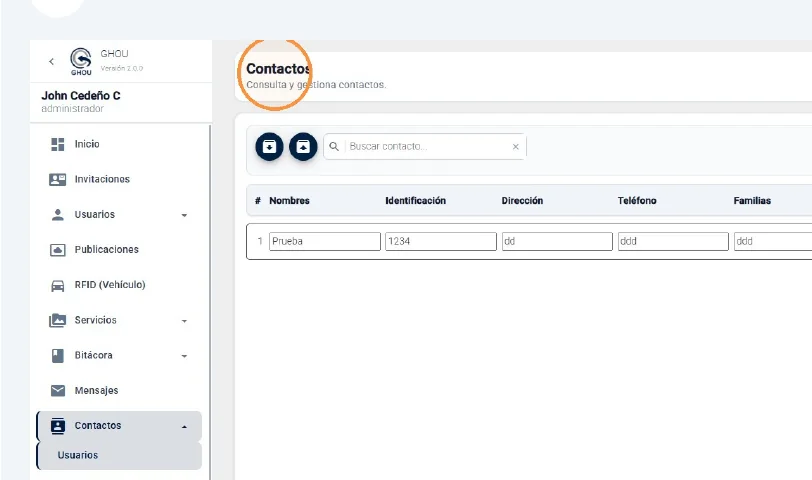
Task: Click the sidebar vertical scrollbar
Action: (x=210, y=302)
